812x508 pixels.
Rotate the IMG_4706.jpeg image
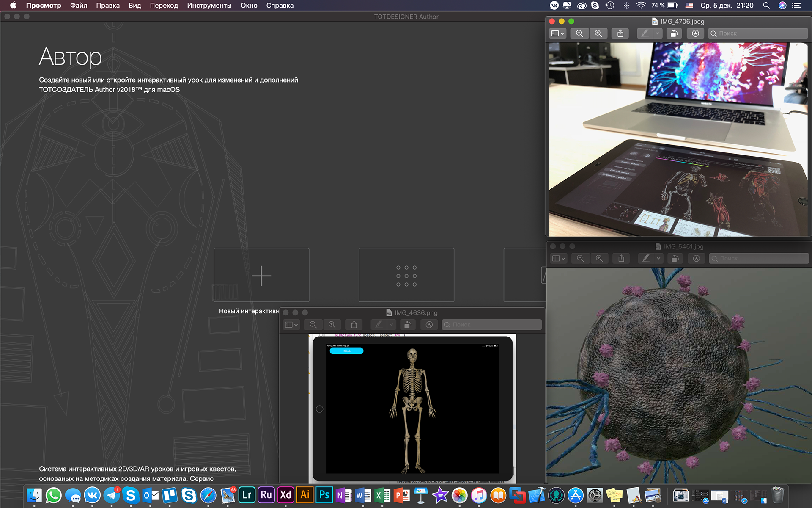point(674,33)
